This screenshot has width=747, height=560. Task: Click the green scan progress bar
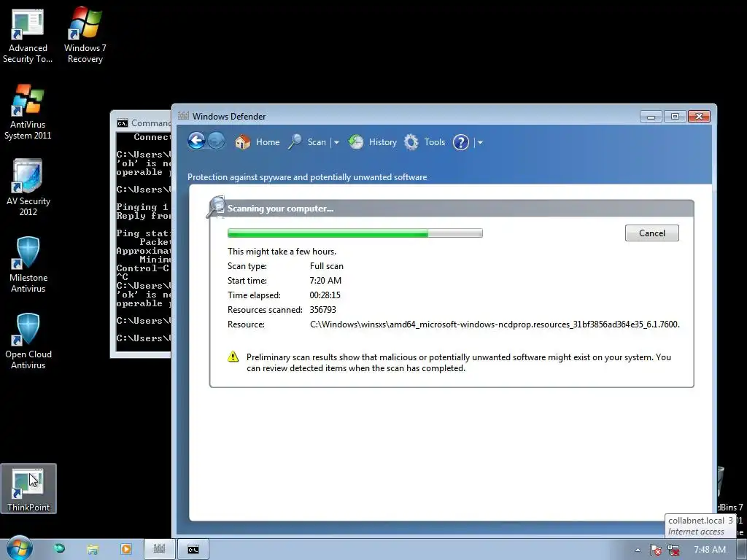coord(355,233)
